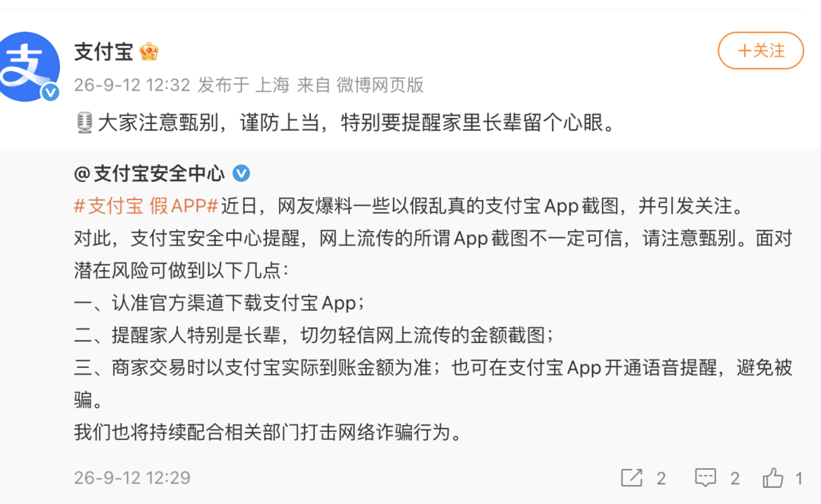The image size is (821, 504).
Task: Click the repost share icon
Action: coord(632,477)
